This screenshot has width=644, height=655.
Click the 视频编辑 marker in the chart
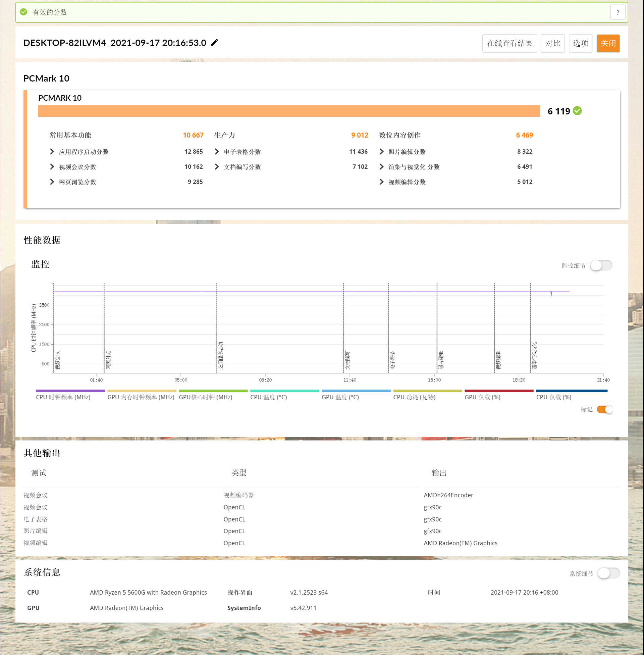click(498, 360)
